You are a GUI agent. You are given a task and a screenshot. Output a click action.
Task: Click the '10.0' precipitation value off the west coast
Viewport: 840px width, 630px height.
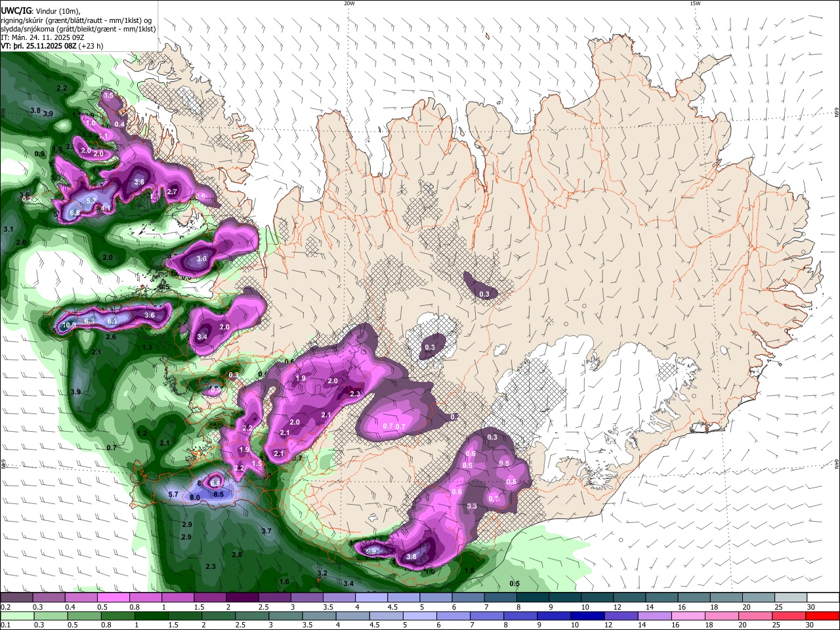tap(69, 325)
